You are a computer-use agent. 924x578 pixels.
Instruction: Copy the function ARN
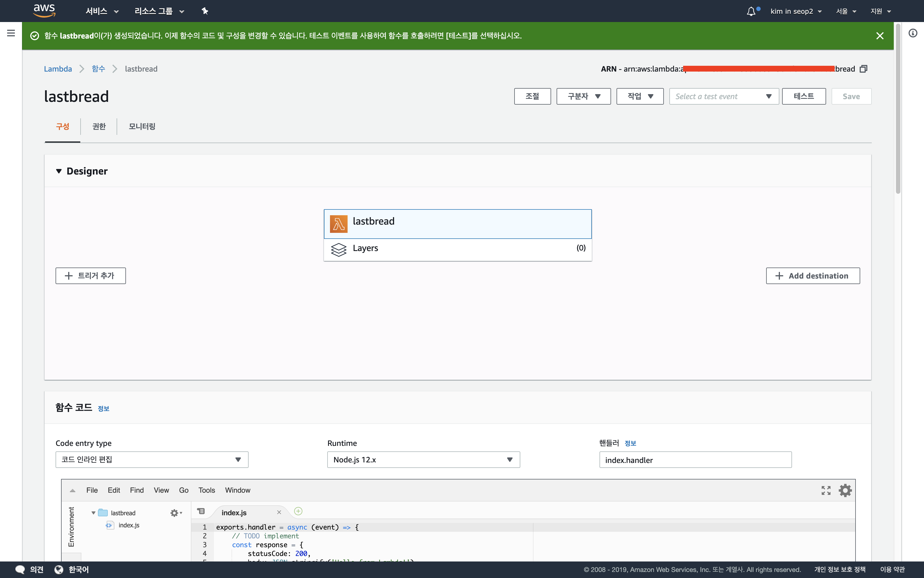(x=863, y=69)
